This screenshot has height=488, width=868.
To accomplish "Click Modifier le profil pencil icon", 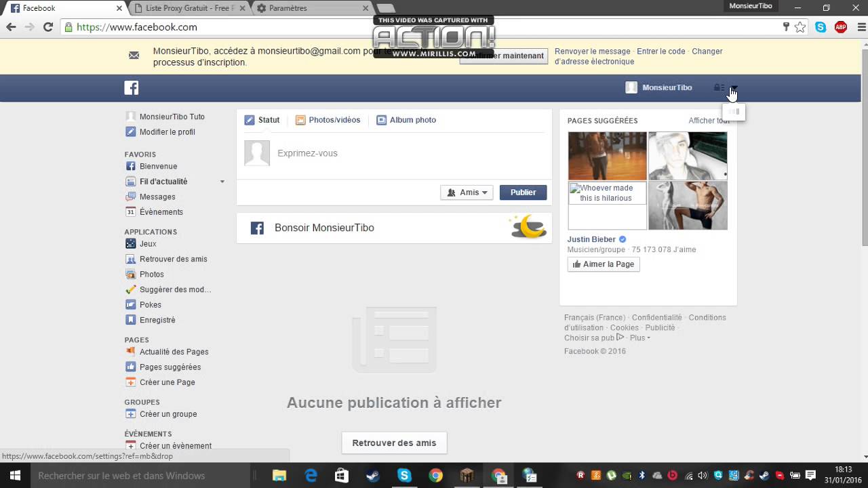I will (131, 132).
